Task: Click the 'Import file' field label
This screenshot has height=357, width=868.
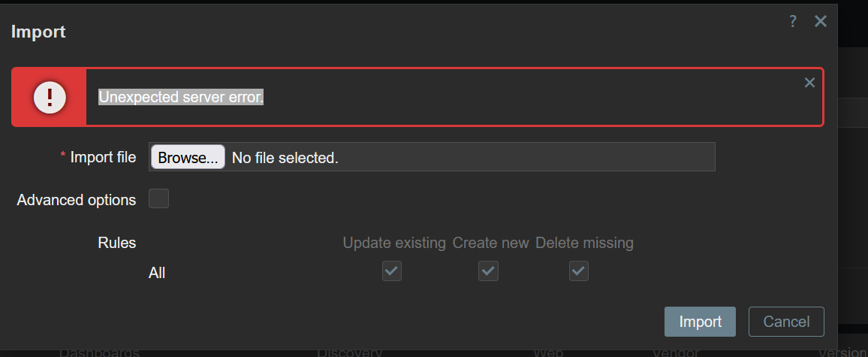Action: (x=103, y=157)
